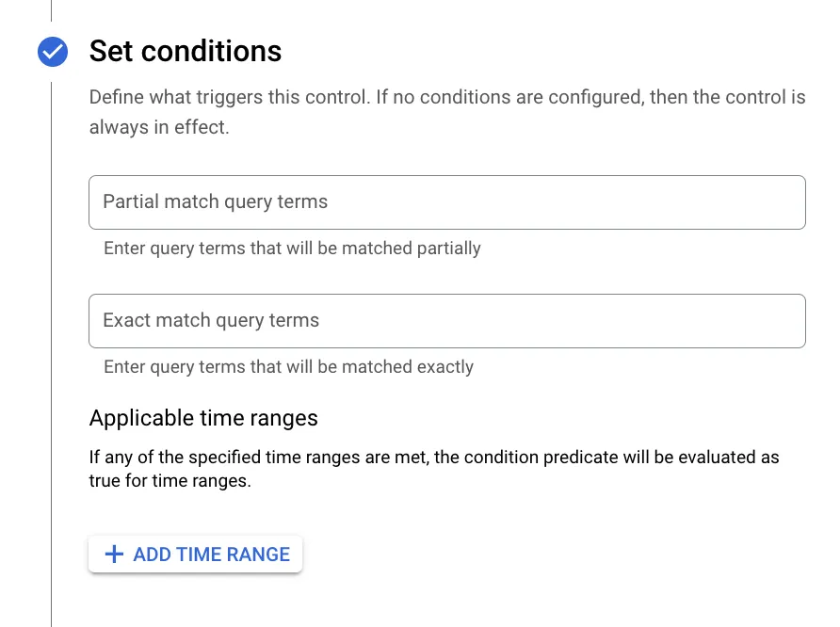This screenshot has height=627, width=840.
Task: Select the Set conditions step heading
Action: (186, 51)
